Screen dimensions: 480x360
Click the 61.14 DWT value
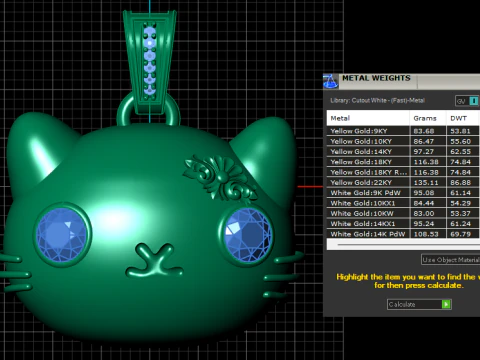coord(460,193)
